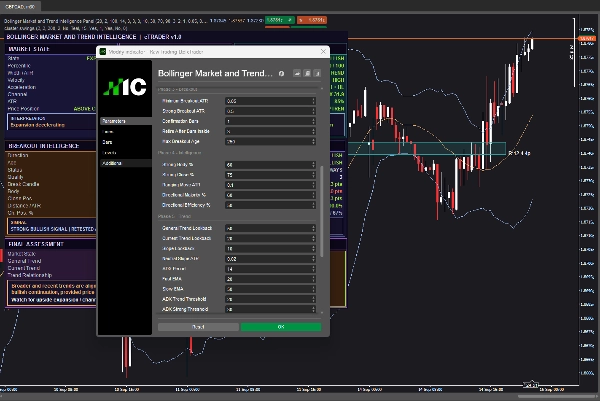600x401 pixels.
Task: Increase Directional Efficiency % with its up arrow
Action: pyautogui.click(x=313, y=204)
